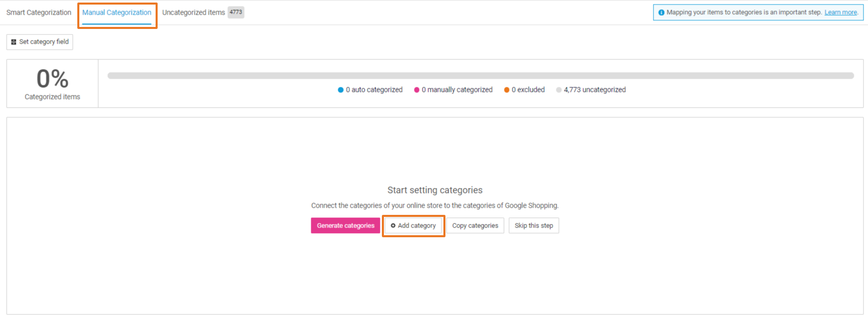Open the Learn more link
This screenshot has width=868, height=318.
(x=841, y=13)
